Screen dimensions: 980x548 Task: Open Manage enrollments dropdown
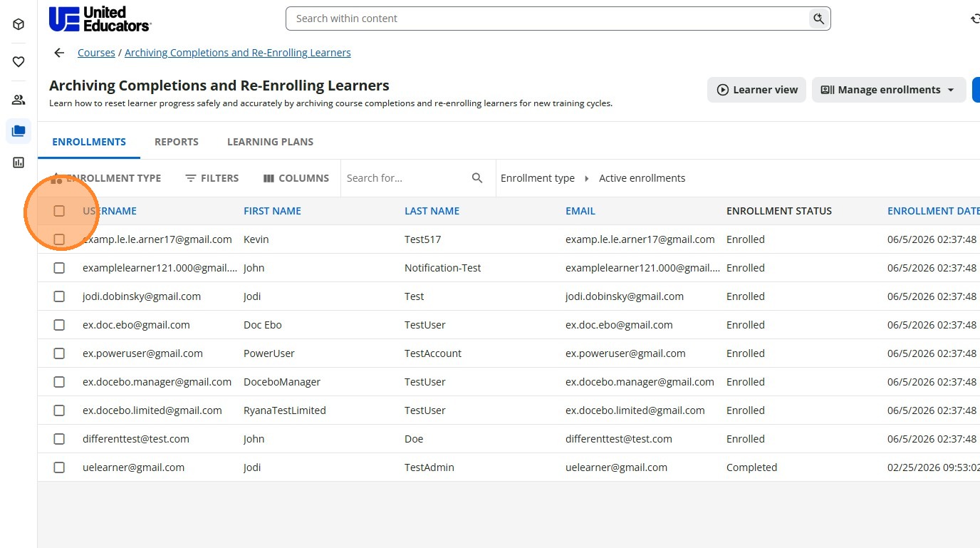pyautogui.click(x=889, y=90)
